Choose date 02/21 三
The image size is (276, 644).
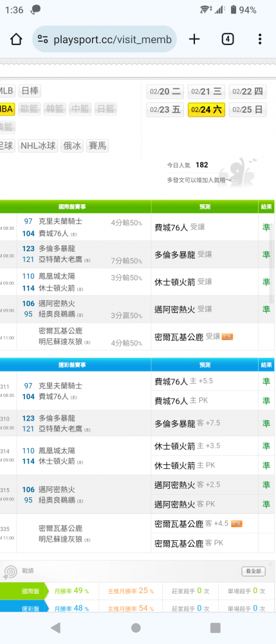click(x=207, y=91)
